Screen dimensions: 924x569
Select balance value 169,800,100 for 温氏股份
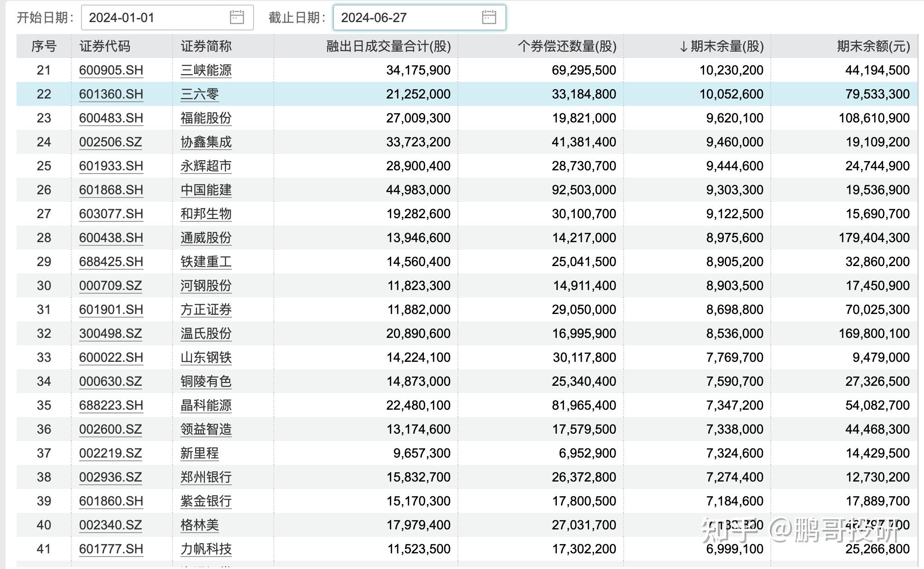[x=874, y=333]
